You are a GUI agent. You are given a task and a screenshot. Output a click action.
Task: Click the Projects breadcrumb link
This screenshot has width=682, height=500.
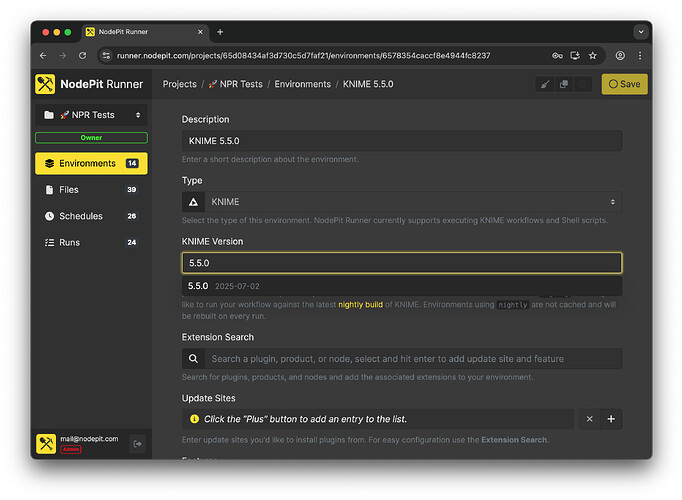[180, 84]
